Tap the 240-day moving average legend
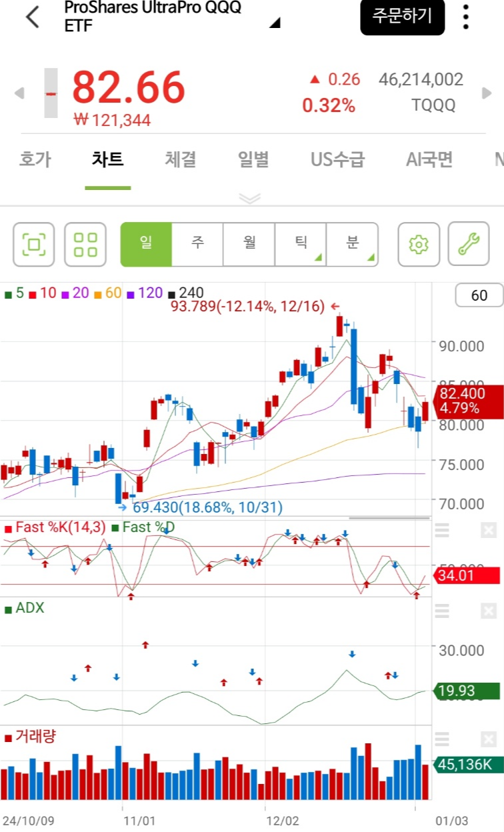The height and width of the screenshot is (832, 504). [x=186, y=293]
